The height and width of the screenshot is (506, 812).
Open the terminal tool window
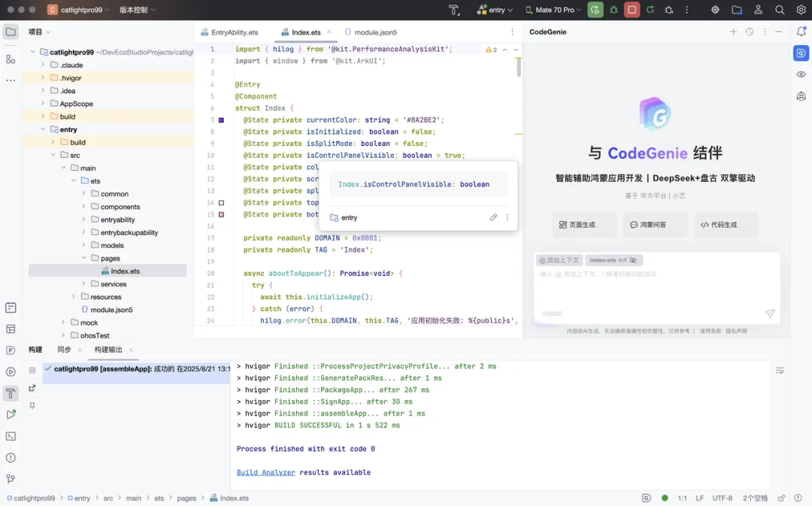[11, 436]
